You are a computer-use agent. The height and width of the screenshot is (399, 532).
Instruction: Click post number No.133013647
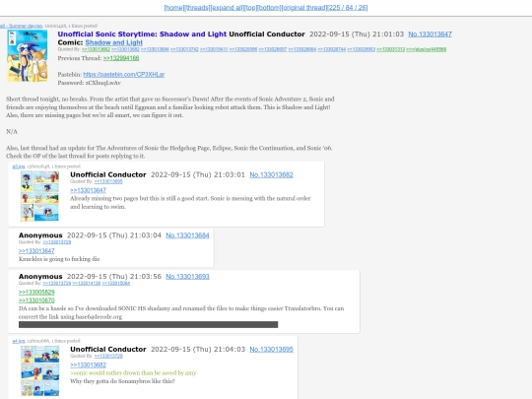[x=430, y=34]
